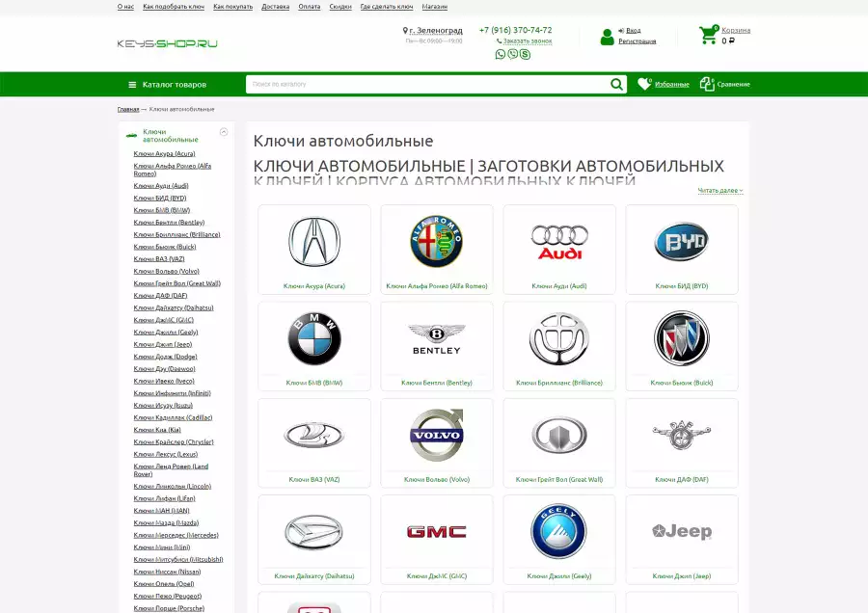868x613 pixels.
Task: Click the Skype contact icon
Action: coord(525,54)
